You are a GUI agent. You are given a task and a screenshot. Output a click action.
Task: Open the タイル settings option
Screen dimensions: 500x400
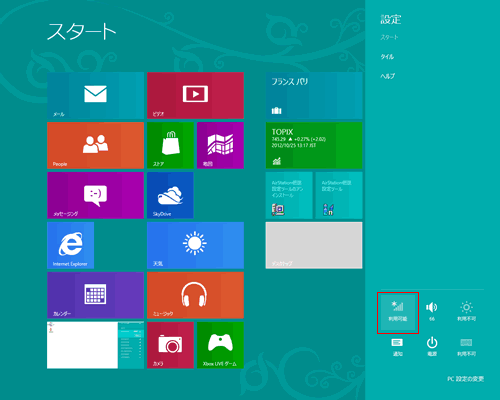(x=387, y=57)
